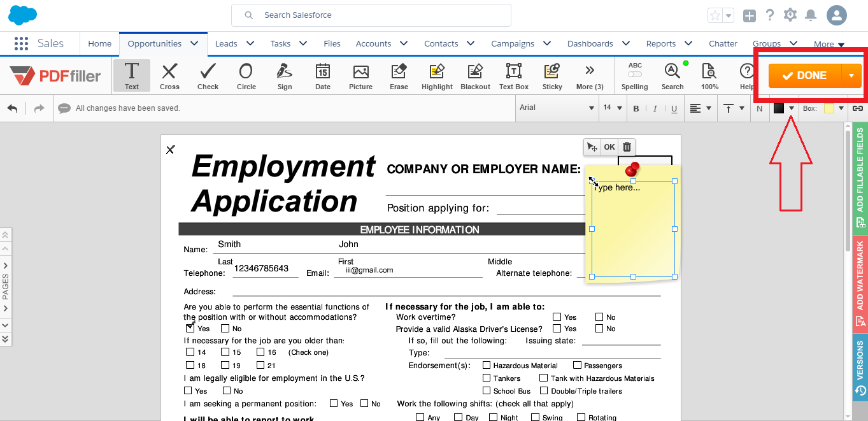Click the orange DONE button
The height and width of the screenshot is (421, 868).
tap(805, 75)
